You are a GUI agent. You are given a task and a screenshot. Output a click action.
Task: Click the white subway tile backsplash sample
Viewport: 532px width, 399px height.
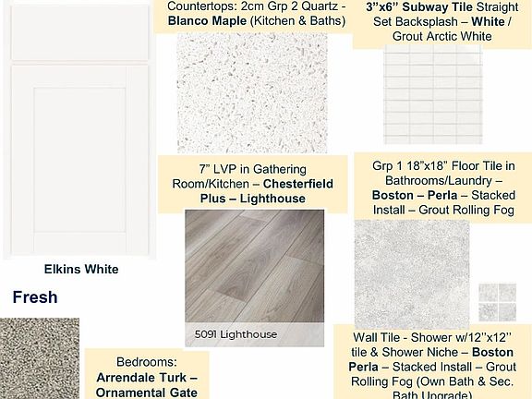pos(433,95)
